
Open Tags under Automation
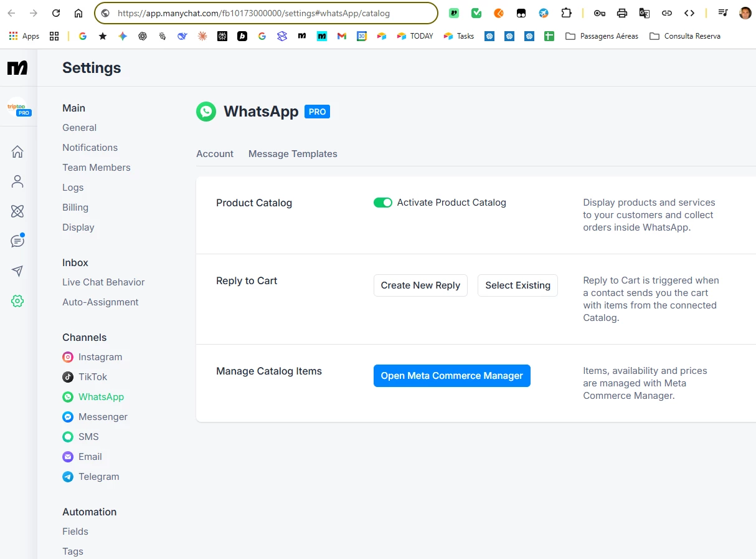[x=73, y=552]
